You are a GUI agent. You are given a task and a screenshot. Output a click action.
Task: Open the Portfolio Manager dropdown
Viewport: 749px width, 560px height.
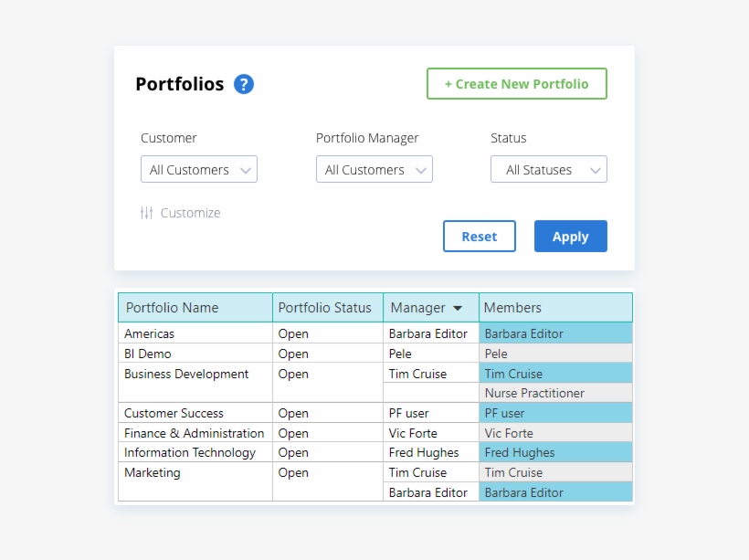click(374, 169)
